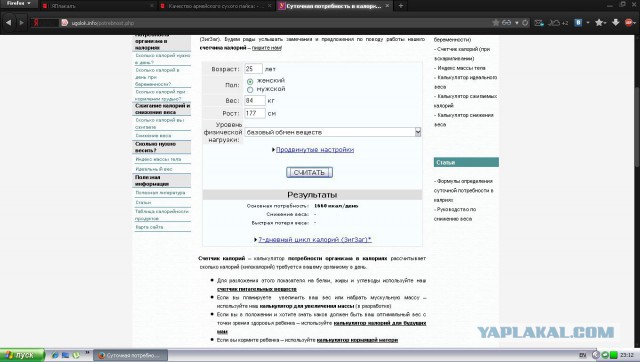640x362 pixels.
Task: Go back using the browser back arrow
Action: [8, 23]
